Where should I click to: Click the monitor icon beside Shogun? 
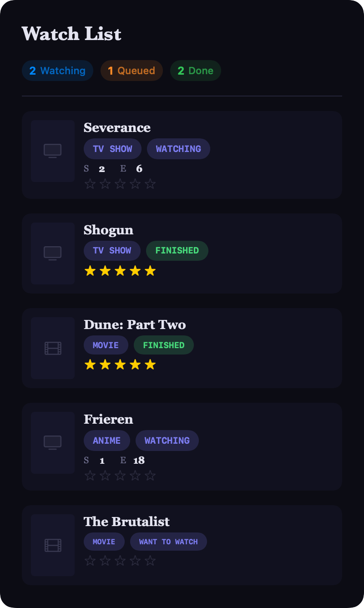click(52, 253)
